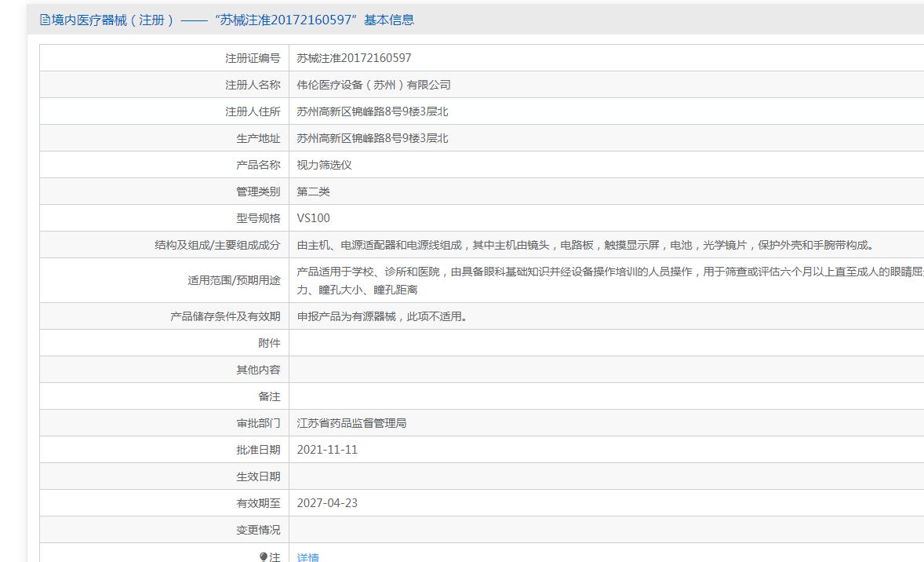Select product name 视力筛选仪
Image resolution: width=924 pixels, height=562 pixels.
click(x=324, y=165)
